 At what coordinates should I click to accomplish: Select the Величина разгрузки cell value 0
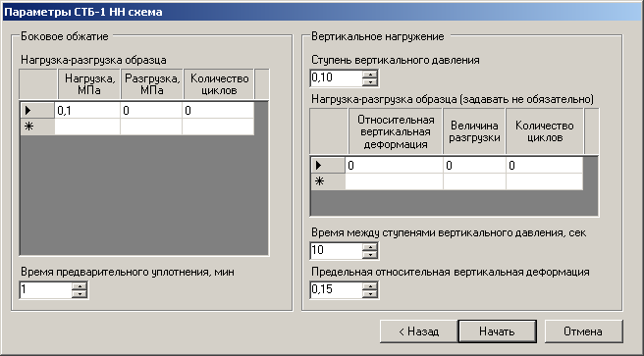[x=474, y=166]
